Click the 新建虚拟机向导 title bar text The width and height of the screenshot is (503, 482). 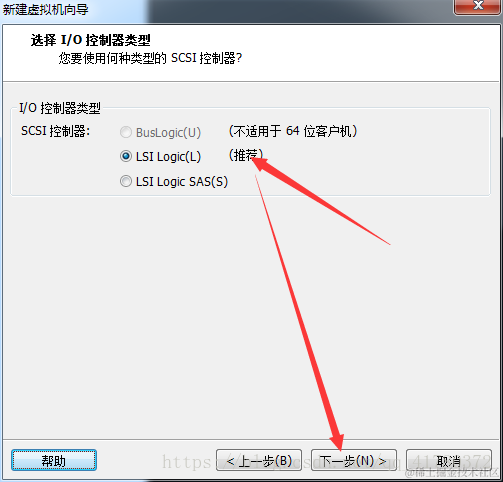tap(45, 10)
